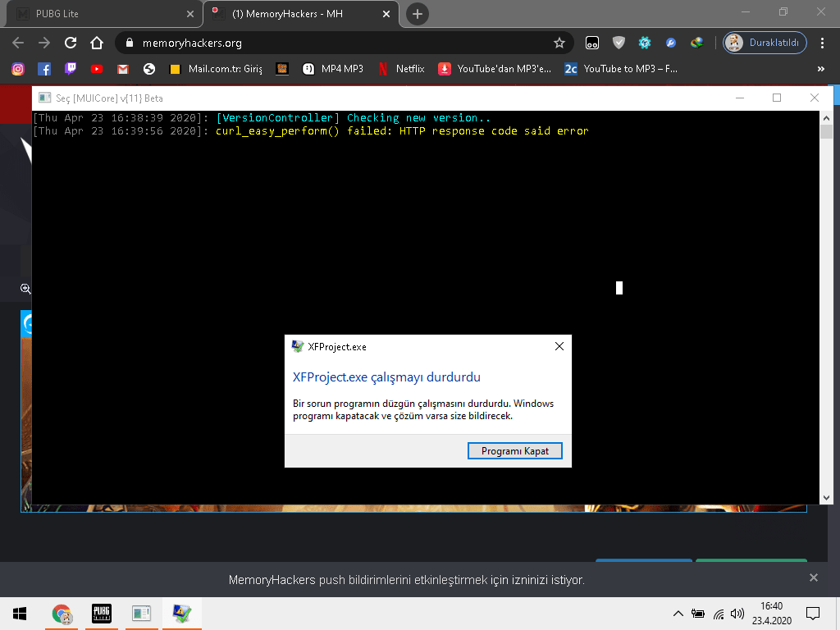Open the YouTube'dan MP3'e bookmark
This screenshot has width=840, height=630.
(x=495, y=69)
